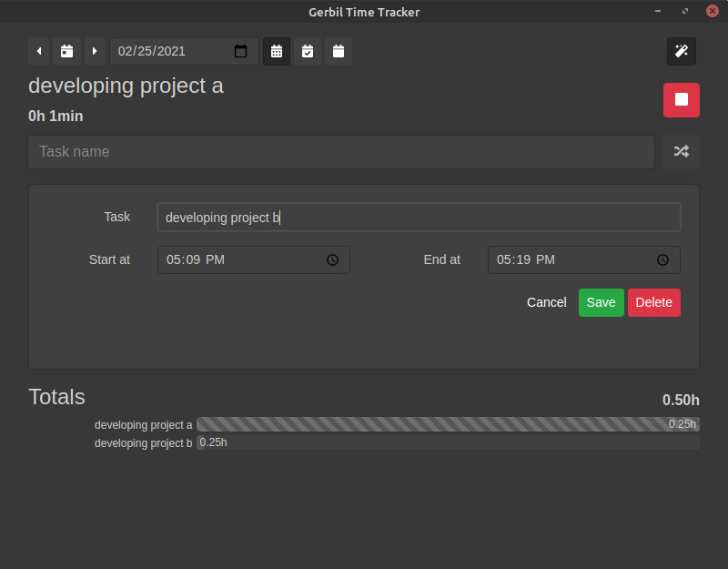Open date picker calendar icon
The height and width of the screenshot is (569, 728).
(240, 51)
